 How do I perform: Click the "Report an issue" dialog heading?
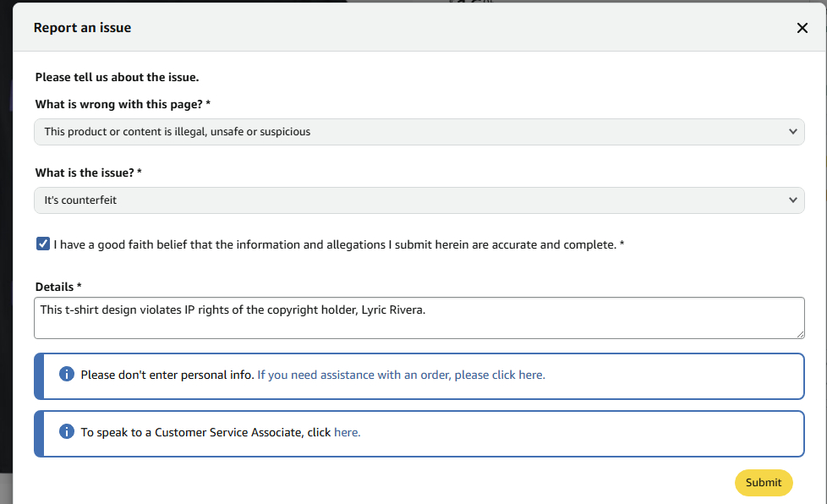(82, 28)
